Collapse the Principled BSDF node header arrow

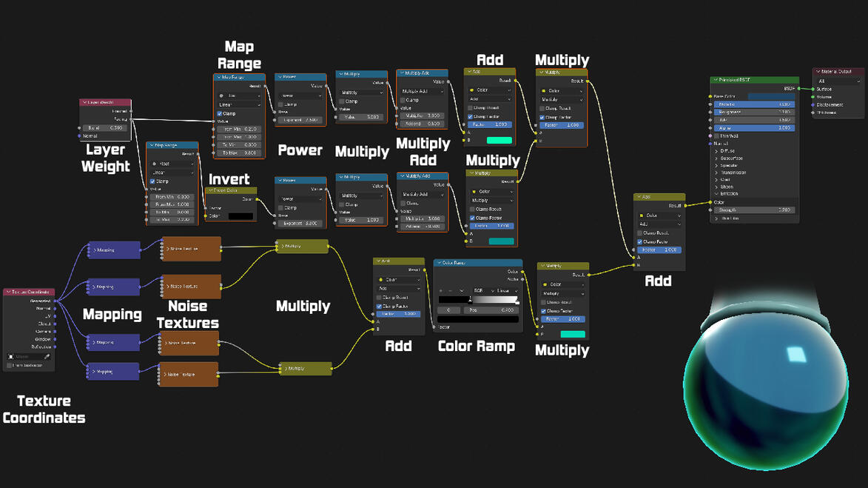716,80
